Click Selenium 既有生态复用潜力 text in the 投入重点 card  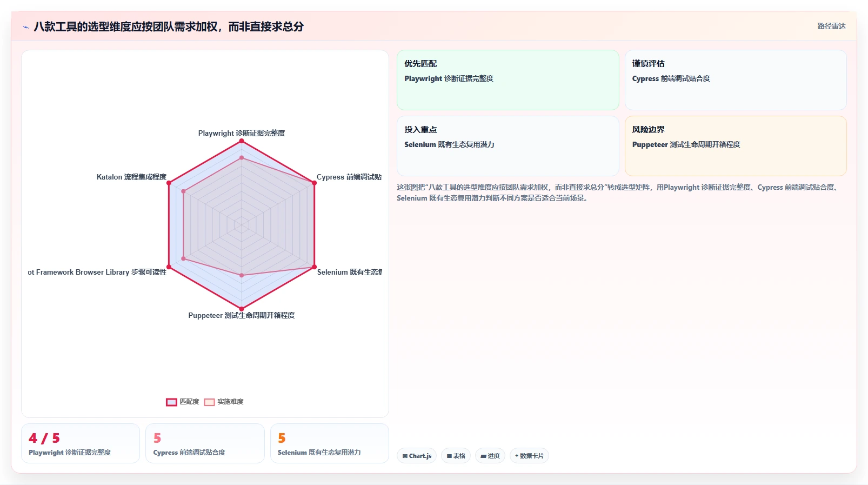point(450,144)
